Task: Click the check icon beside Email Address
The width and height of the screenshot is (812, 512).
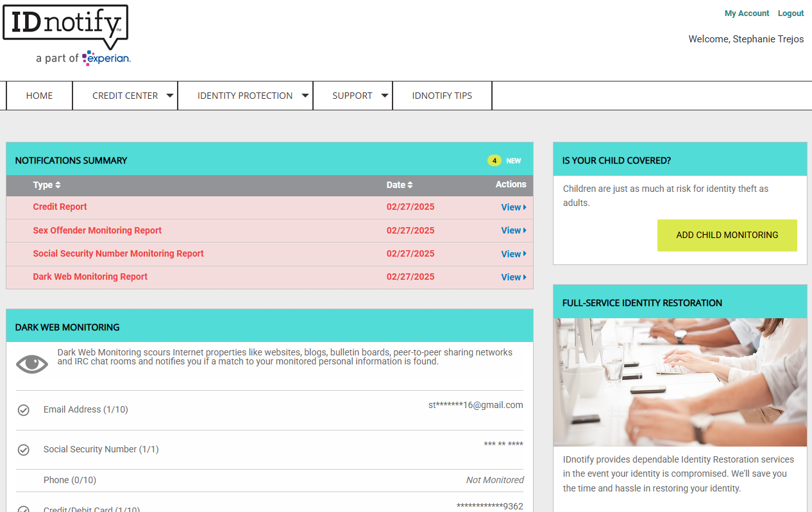Action: click(24, 410)
